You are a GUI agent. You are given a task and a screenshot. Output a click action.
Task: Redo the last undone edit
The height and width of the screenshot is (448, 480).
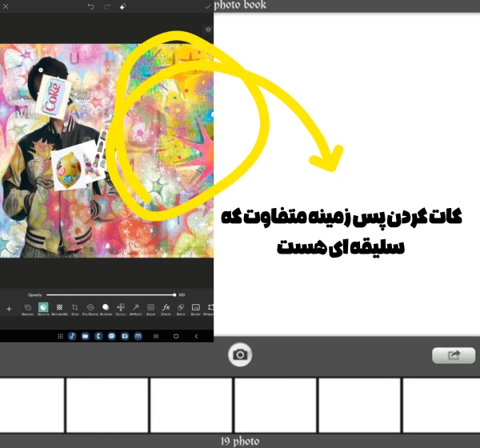(107, 6)
